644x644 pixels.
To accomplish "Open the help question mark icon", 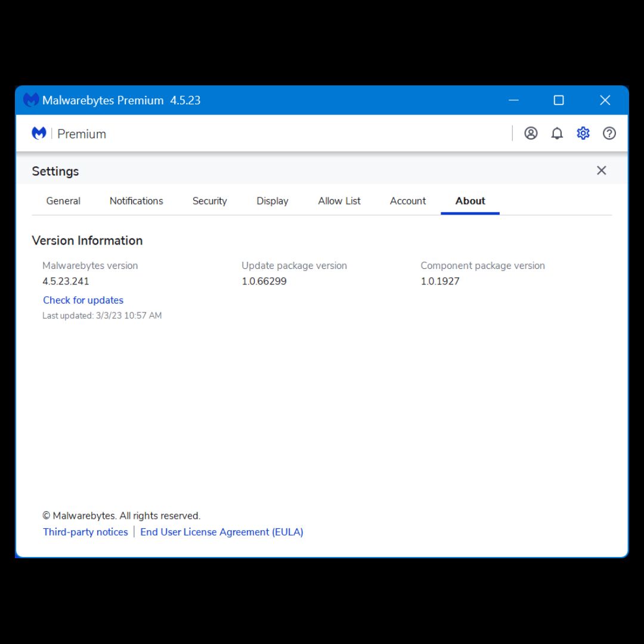I will [x=609, y=133].
